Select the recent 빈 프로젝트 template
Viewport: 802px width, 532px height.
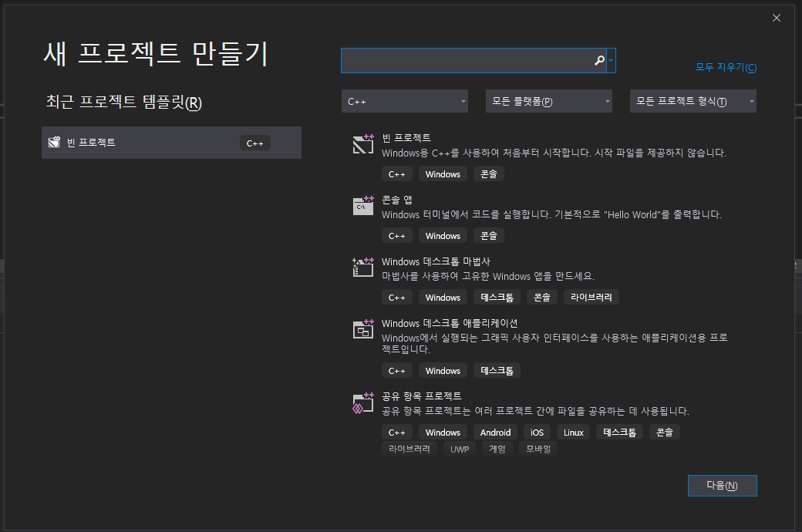click(171, 143)
